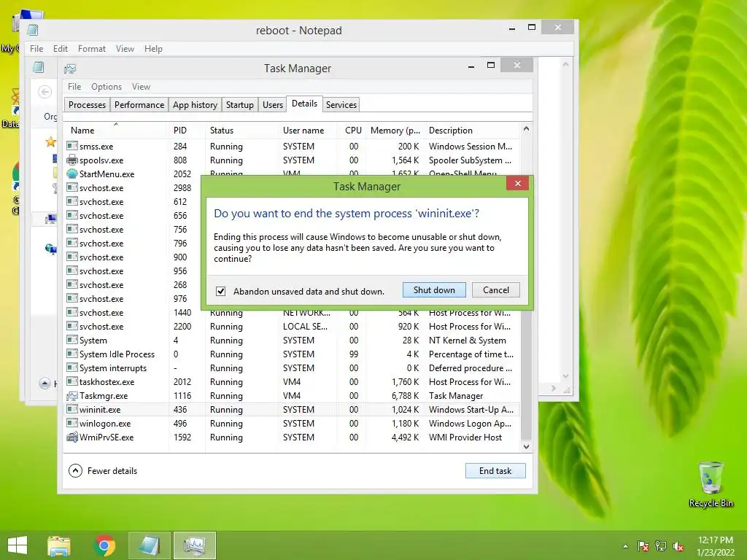Click the back arrow in the Explorer window

[x=44, y=91]
